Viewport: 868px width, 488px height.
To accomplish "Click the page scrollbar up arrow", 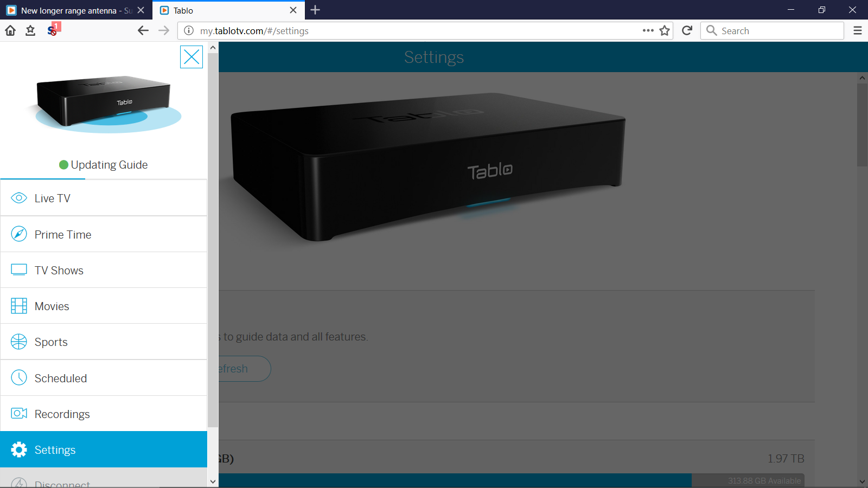I will point(862,78).
